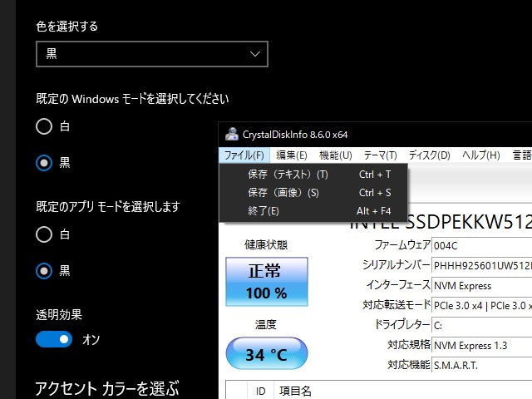Click the 項目名 column header
This screenshot has height=399, width=532.
[x=295, y=392]
